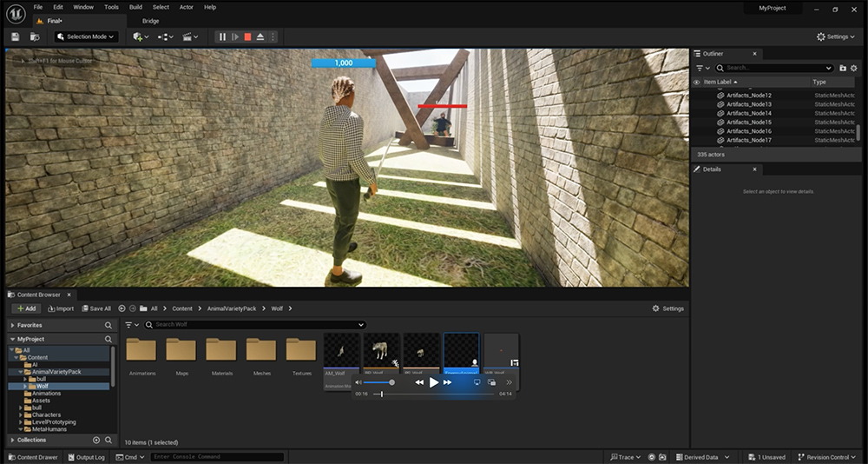Seek on the video progress bar
The width and height of the screenshot is (868, 464).
click(434, 394)
